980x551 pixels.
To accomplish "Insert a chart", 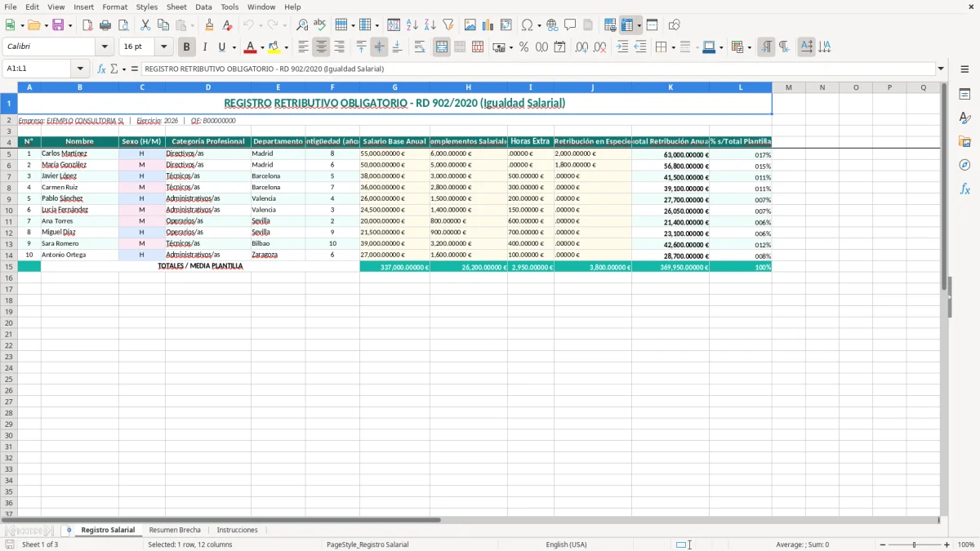I will click(x=488, y=25).
